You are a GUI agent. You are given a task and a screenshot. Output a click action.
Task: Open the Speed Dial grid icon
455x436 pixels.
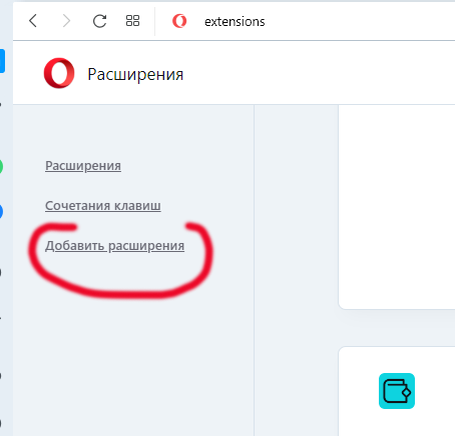point(133,21)
